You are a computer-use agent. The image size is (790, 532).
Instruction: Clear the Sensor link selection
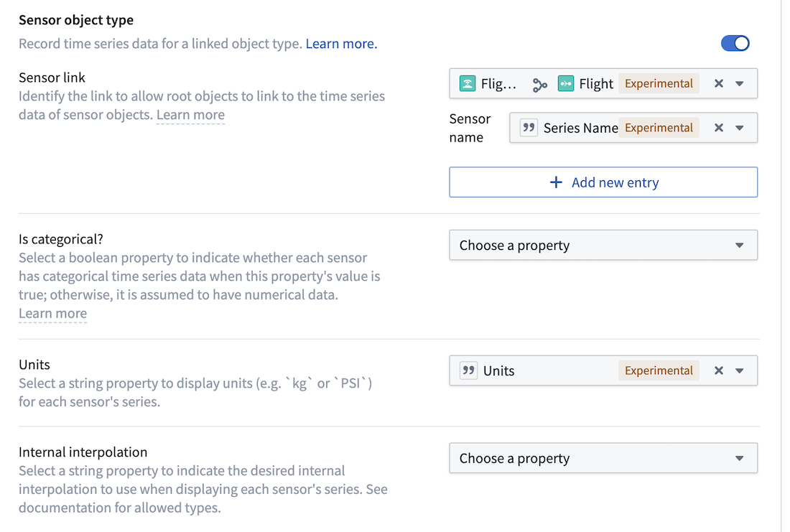[719, 83]
